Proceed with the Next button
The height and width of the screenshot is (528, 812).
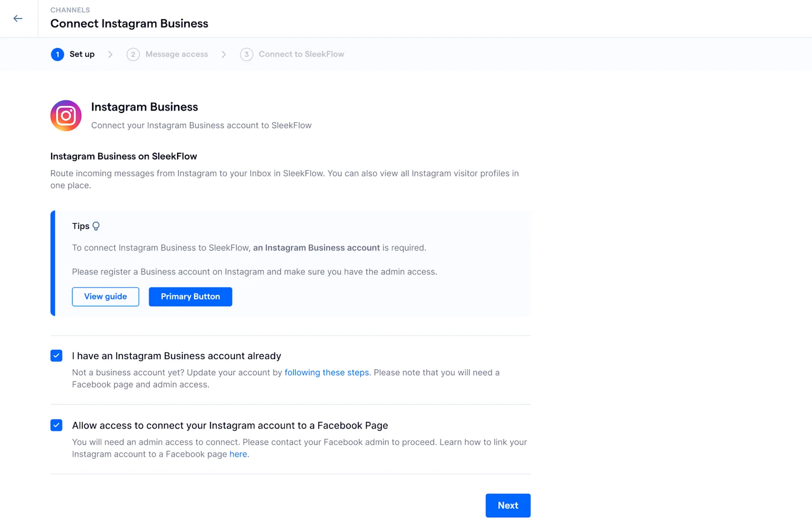tap(508, 506)
